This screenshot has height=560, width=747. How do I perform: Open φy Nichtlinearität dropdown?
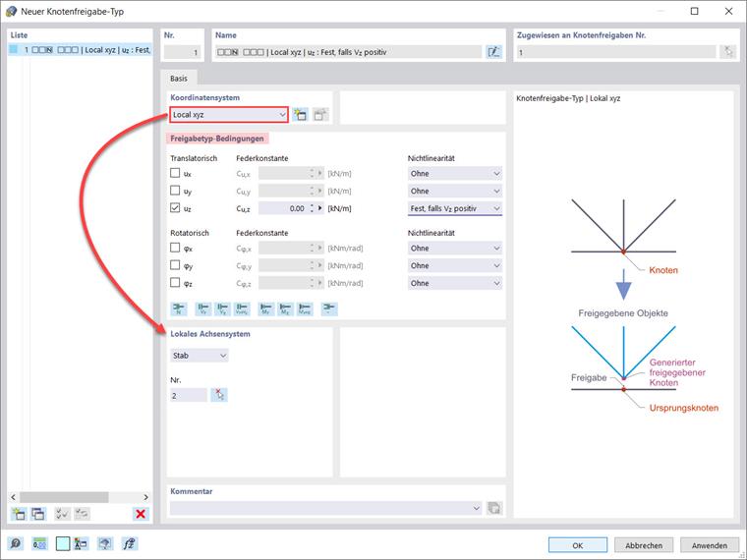tap(454, 265)
